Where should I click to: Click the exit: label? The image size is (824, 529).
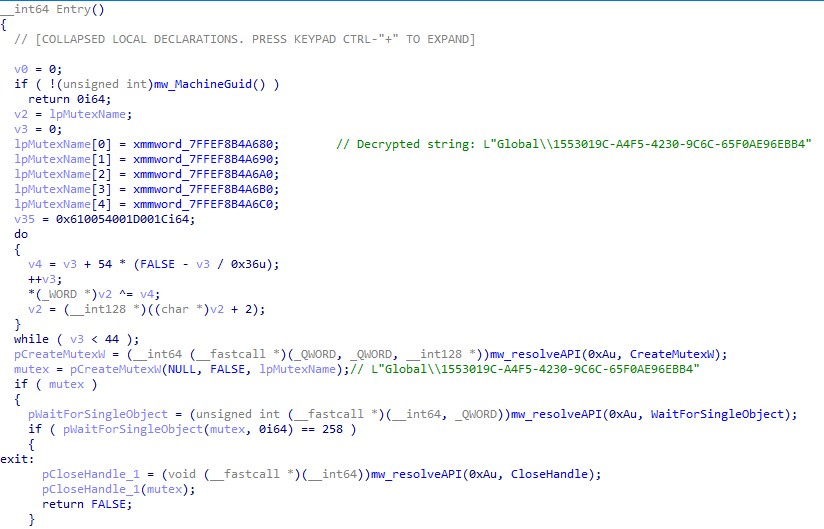coord(16,459)
